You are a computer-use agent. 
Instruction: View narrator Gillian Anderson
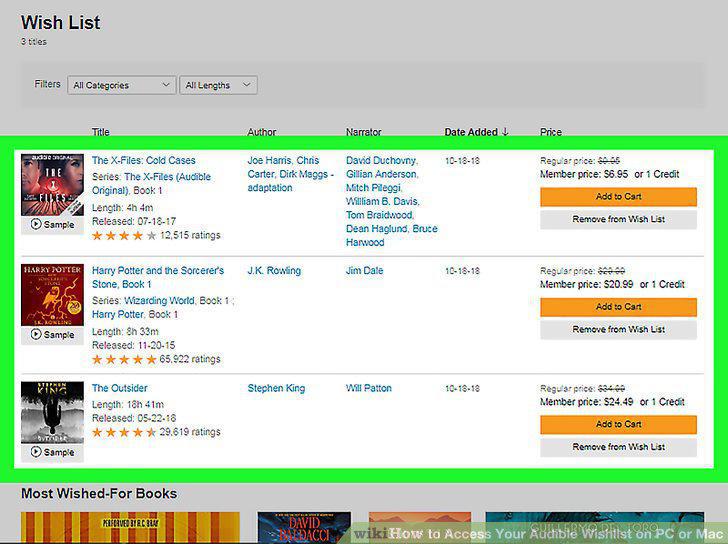(x=382, y=174)
